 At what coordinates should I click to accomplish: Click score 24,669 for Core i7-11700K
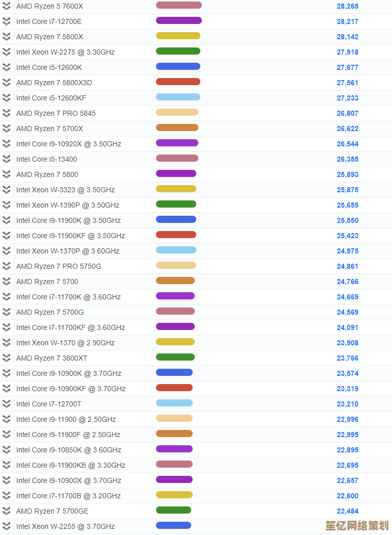tap(347, 297)
